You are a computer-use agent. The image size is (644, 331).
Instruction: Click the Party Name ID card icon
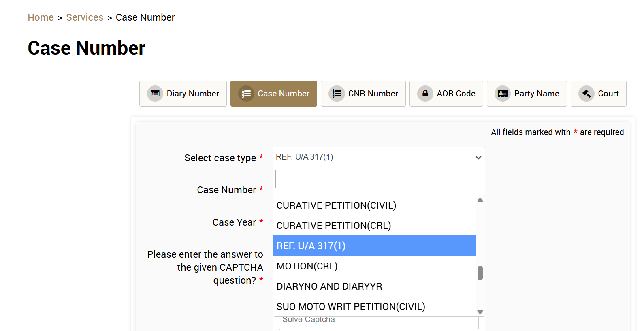(x=503, y=94)
